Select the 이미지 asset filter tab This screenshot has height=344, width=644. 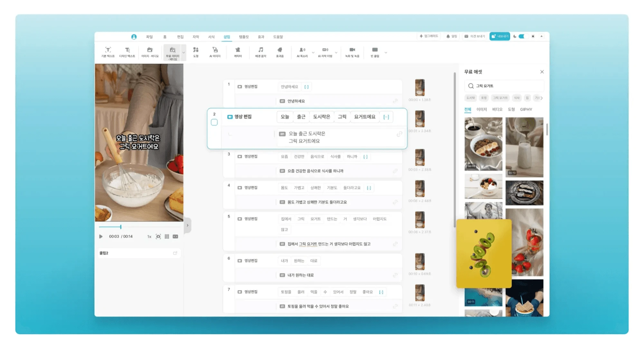coord(481,110)
